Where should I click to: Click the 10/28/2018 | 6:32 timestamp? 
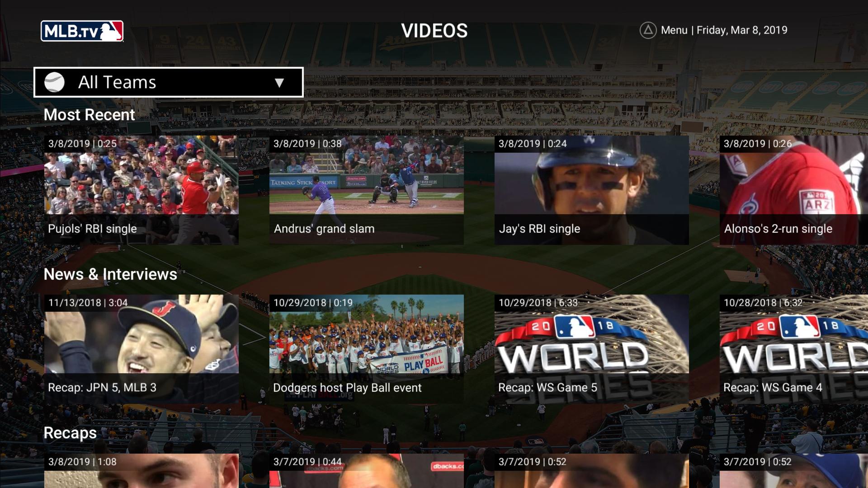click(x=763, y=303)
